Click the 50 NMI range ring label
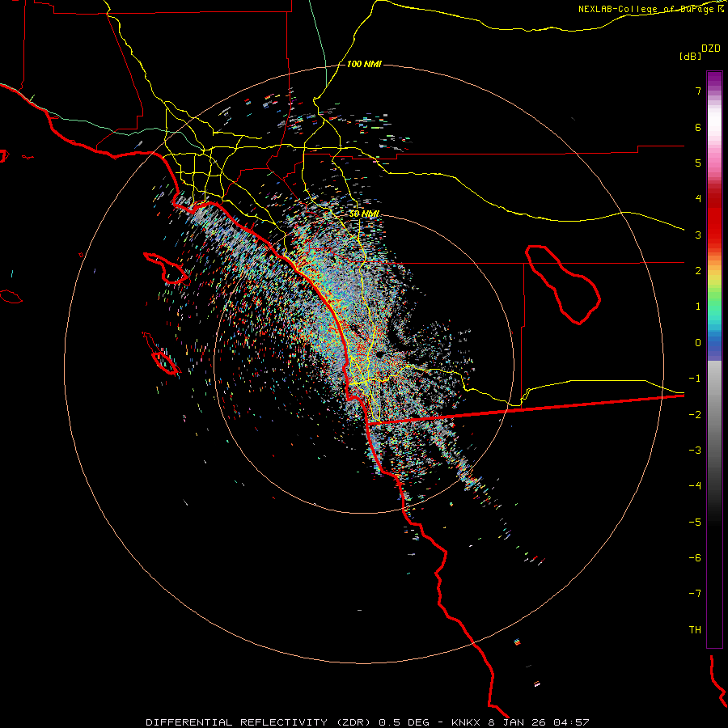This screenshot has height=728, width=728. 364,214
